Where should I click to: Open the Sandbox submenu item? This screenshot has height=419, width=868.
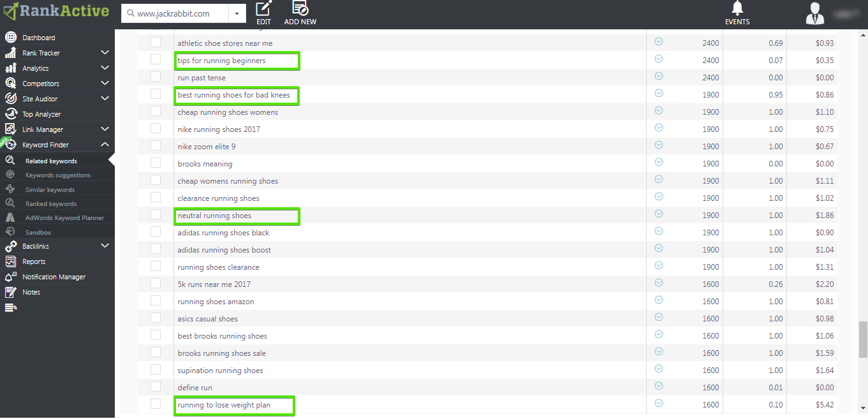[38, 233]
